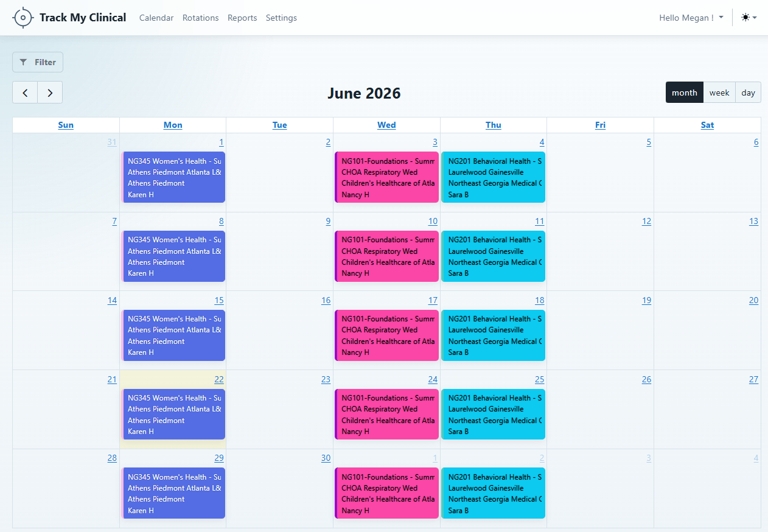
Task: Click date number 13 link
Action: coord(754,222)
